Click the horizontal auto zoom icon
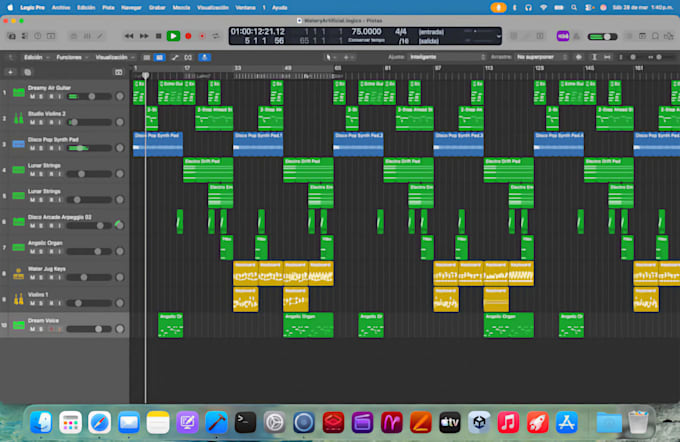The width and height of the screenshot is (680, 442). (x=608, y=57)
